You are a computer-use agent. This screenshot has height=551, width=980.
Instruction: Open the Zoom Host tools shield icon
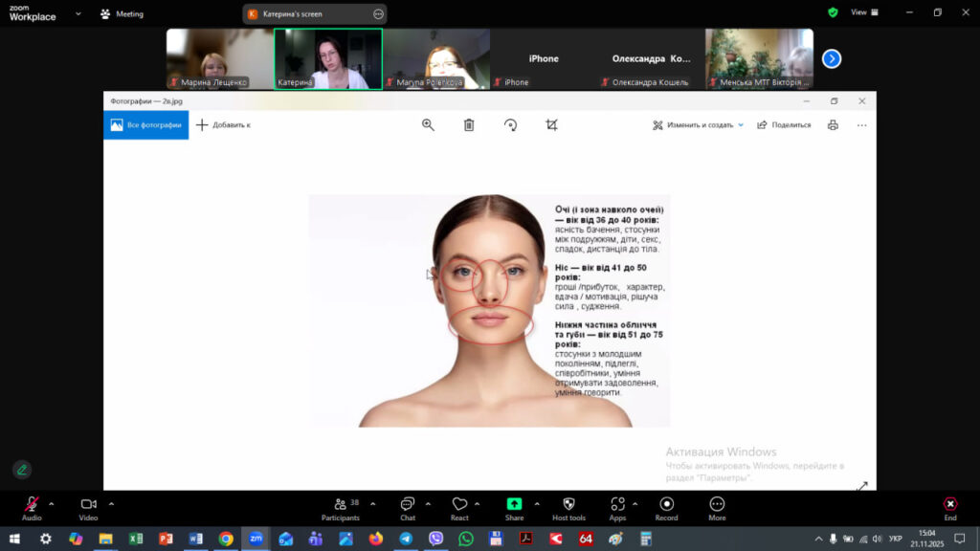click(568, 504)
